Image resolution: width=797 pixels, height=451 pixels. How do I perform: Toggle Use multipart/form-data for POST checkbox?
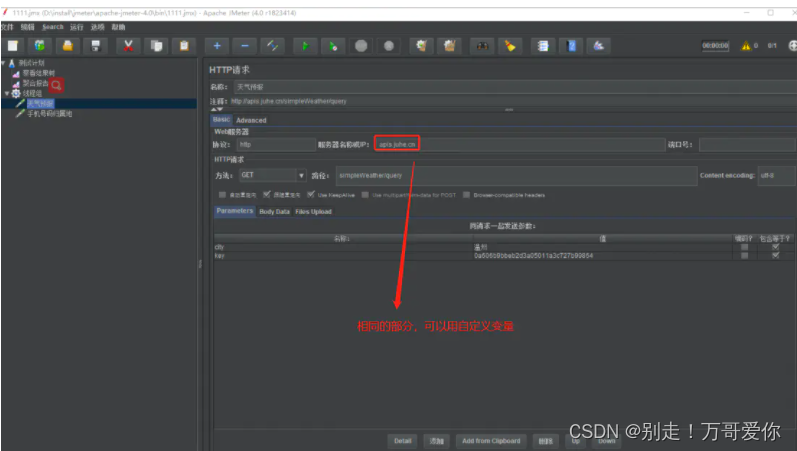click(365, 195)
